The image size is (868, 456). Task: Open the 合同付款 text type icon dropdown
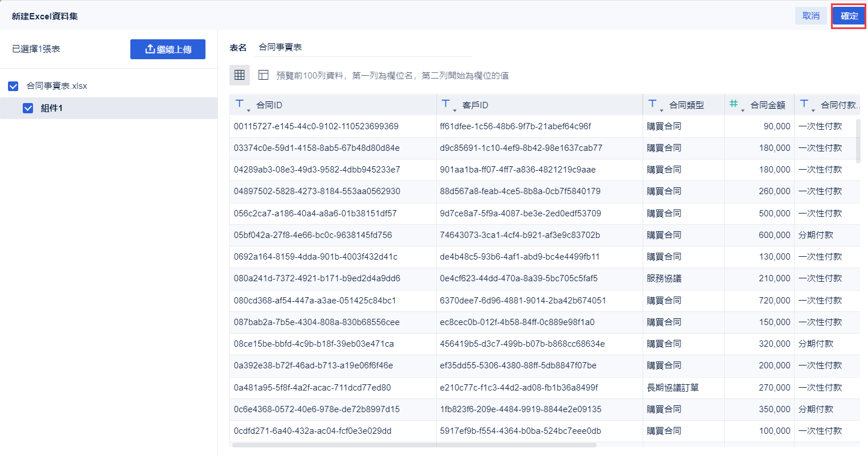coord(806,105)
